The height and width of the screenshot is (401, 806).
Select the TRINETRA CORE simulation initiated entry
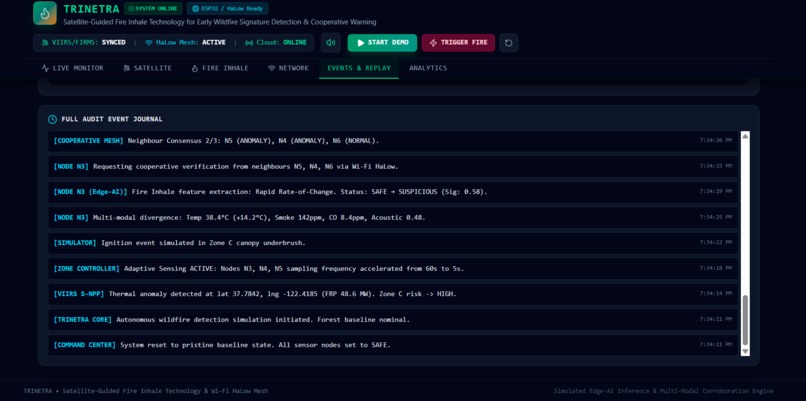tap(393, 319)
